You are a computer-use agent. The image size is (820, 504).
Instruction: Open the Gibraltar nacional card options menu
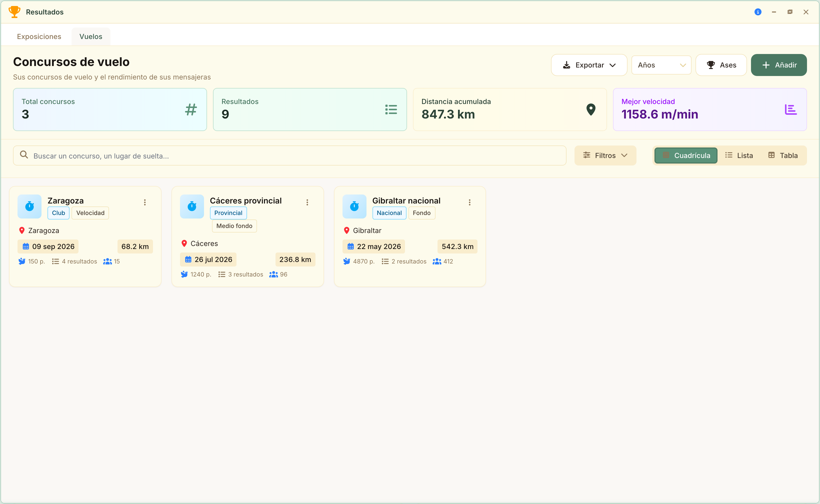469,202
